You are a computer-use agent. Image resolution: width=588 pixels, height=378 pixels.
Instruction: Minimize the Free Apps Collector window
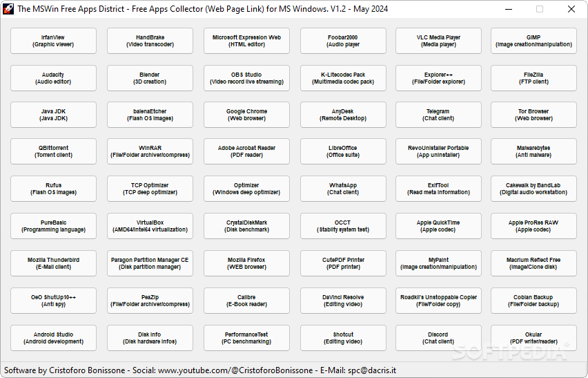pos(509,9)
